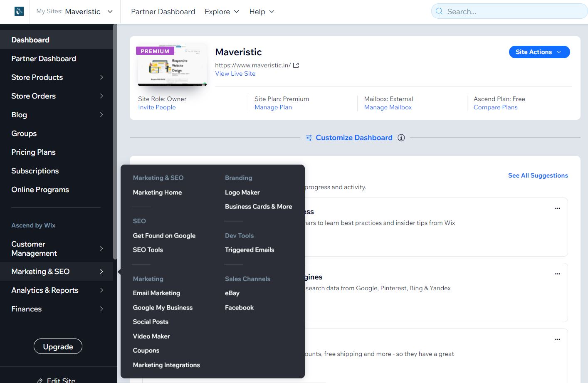Open the Site Actions dropdown
588x383 pixels.
click(539, 52)
